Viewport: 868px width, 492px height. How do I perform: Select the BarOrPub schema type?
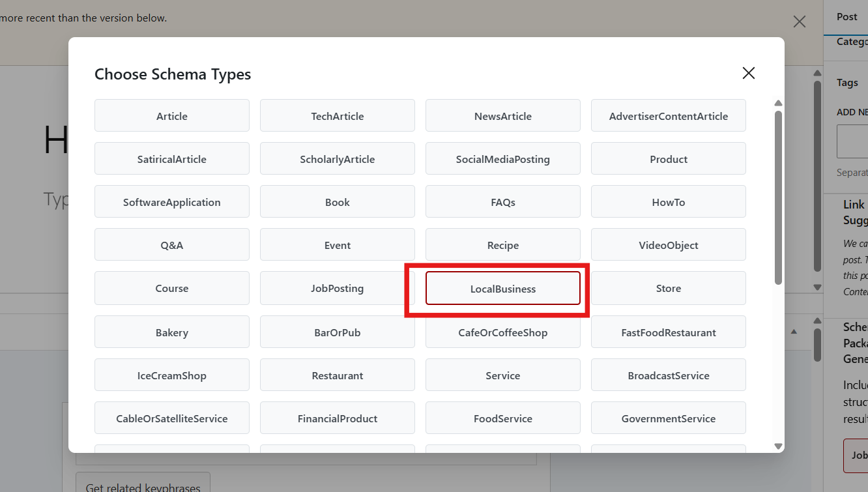(338, 332)
